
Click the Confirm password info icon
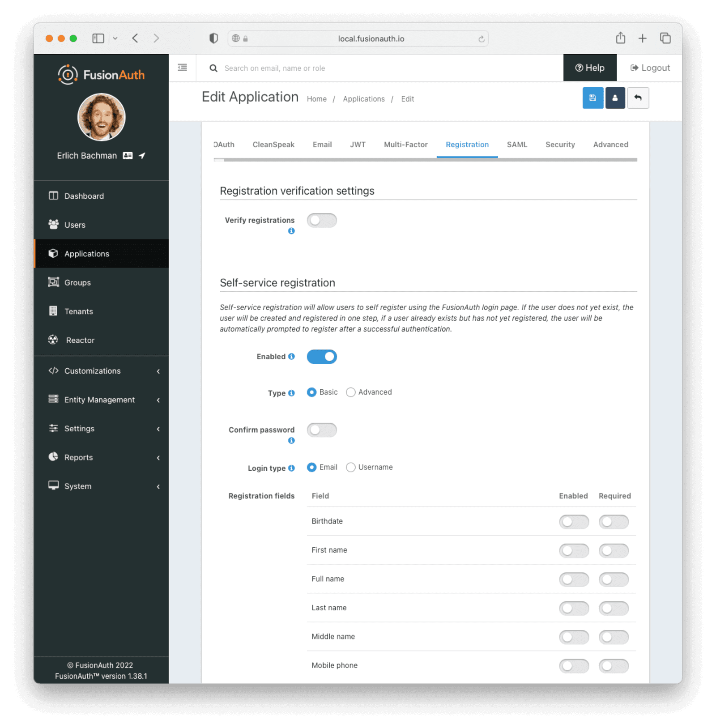291,441
